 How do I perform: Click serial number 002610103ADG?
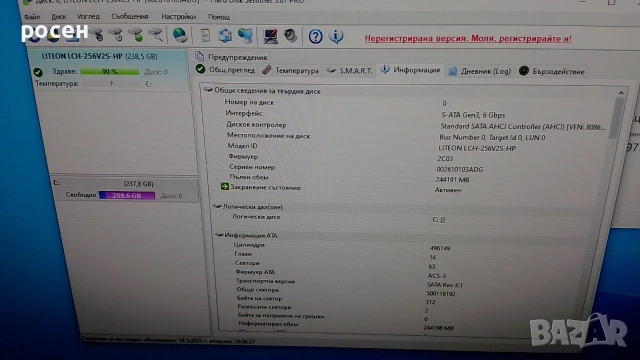[x=460, y=169]
